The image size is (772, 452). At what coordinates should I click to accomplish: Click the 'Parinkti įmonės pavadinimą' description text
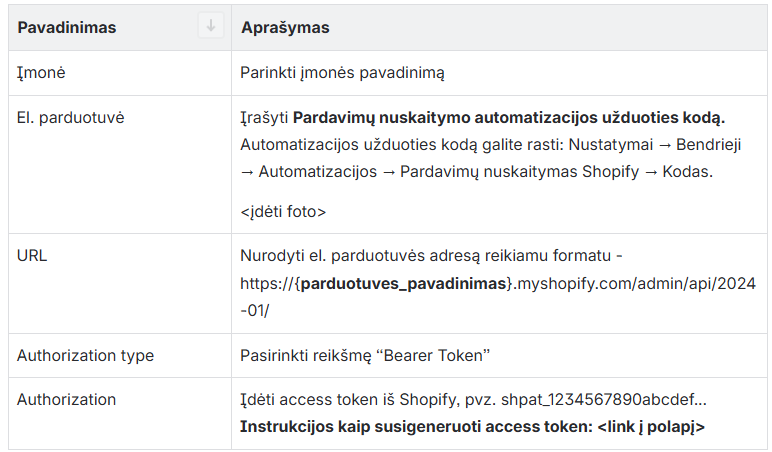coord(342,73)
